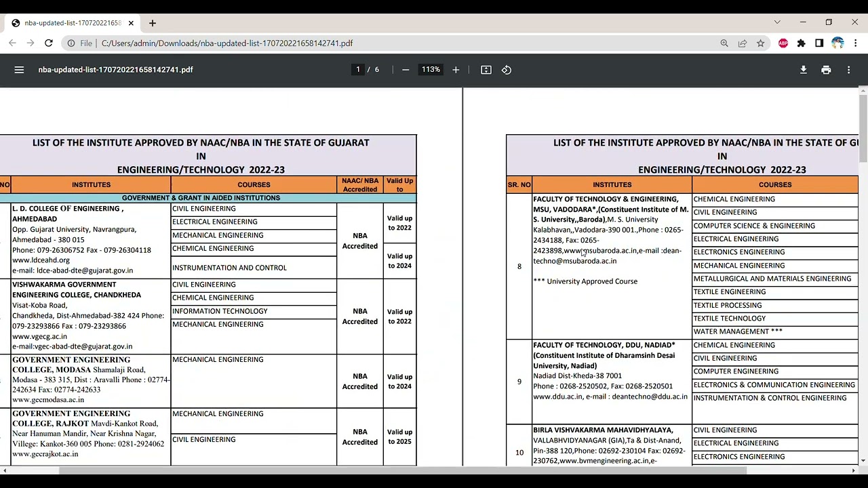868x488 pixels.
Task: Click the address bar URL
Action: pos(227,43)
